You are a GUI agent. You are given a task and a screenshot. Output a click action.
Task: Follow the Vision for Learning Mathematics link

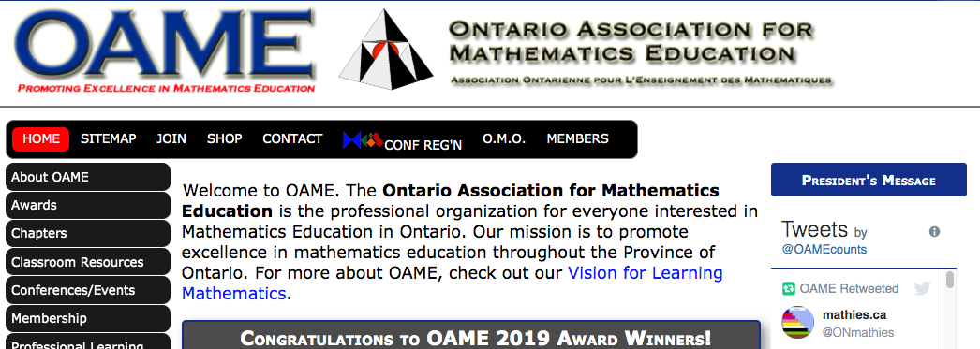tap(452, 283)
